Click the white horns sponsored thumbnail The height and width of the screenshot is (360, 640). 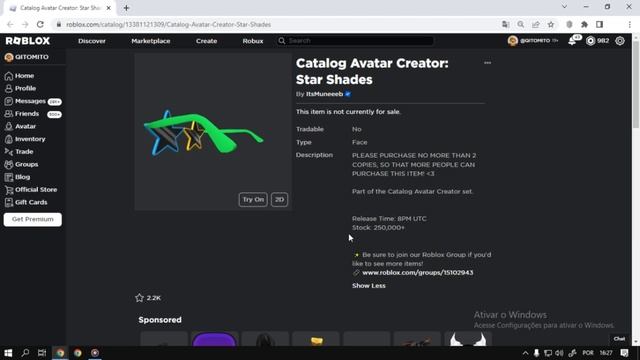tap(468, 339)
